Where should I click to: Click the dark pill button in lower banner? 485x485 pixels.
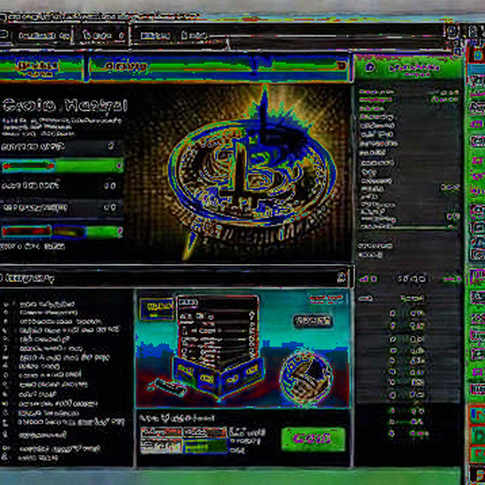click(313, 321)
